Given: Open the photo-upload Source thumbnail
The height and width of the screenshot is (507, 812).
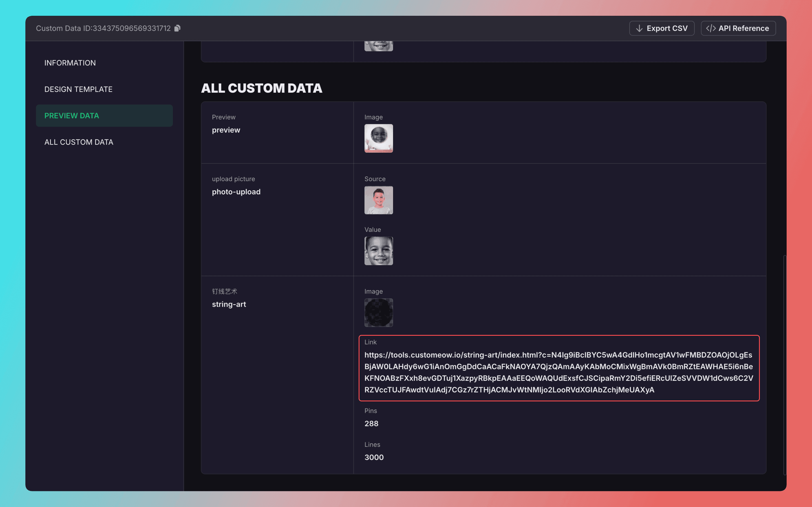Looking at the screenshot, I should pos(378,200).
